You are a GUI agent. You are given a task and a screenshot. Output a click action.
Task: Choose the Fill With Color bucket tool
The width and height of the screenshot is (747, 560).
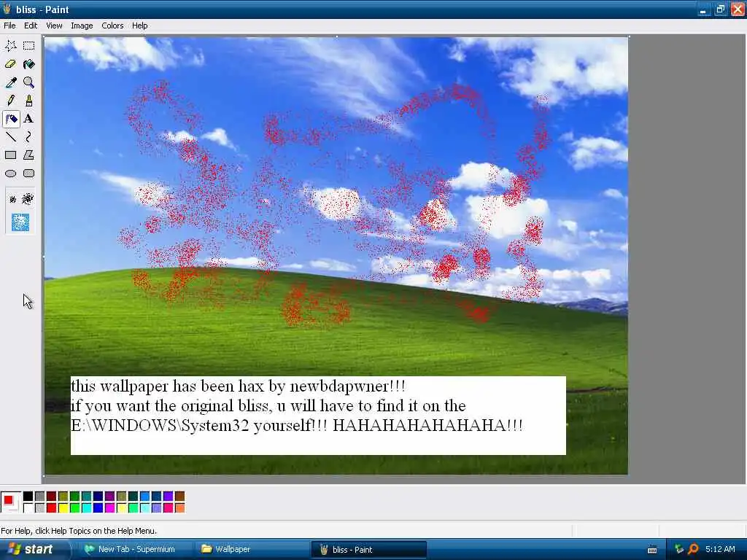coord(28,64)
